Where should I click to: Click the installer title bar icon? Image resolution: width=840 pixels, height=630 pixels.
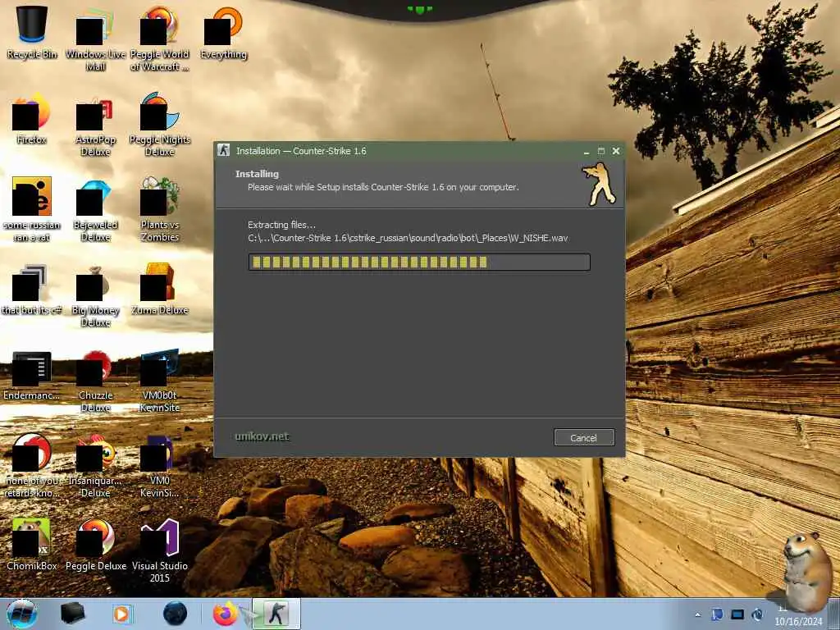[x=224, y=151]
